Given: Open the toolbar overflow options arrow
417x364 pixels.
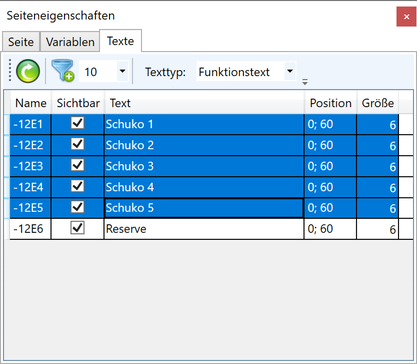Looking at the screenshot, I should tap(305, 82).
